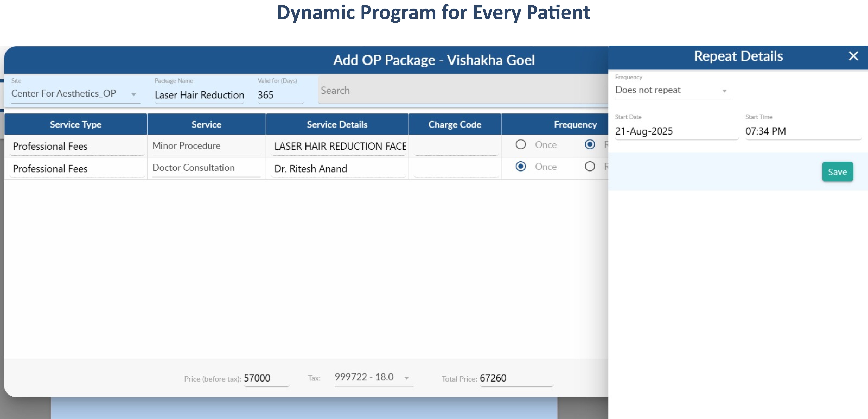Image resolution: width=868 pixels, height=419 pixels.
Task: Click the Dr. Ritesh Anand details cell
Action: click(339, 169)
